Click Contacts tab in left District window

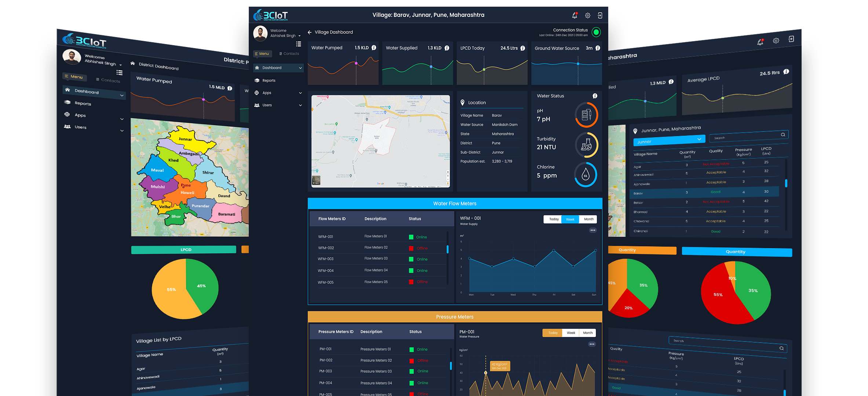(x=108, y=80)
